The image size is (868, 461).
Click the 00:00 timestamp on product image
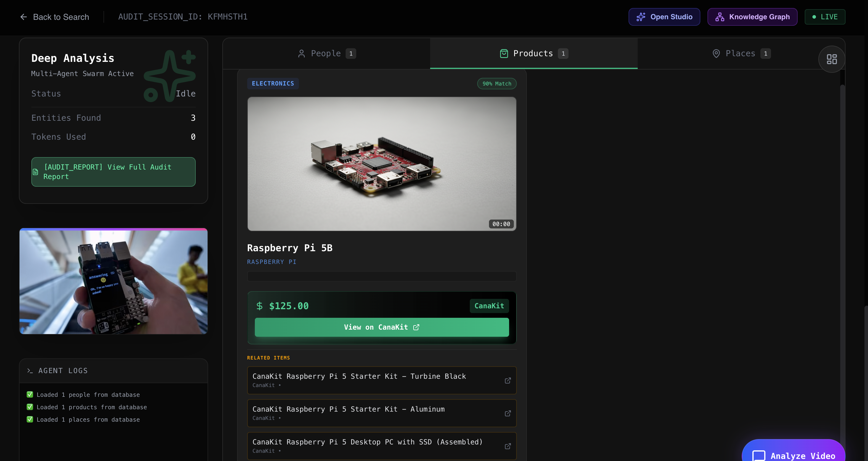point(501,224)
